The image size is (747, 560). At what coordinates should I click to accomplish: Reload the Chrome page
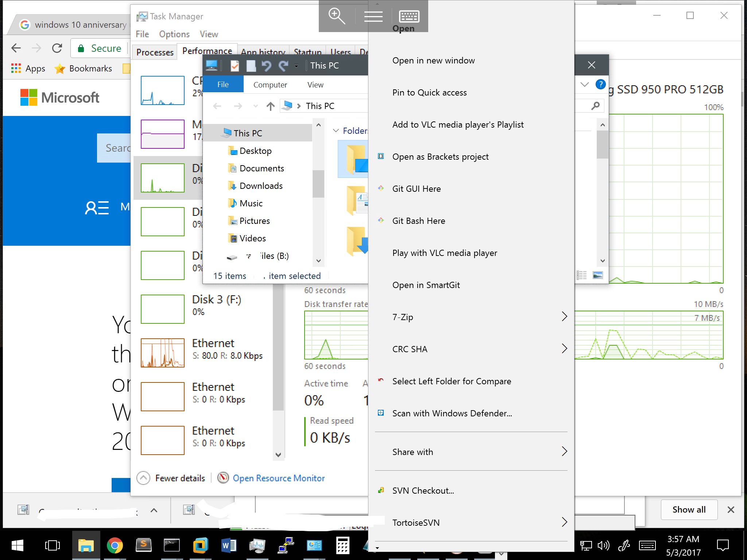[x=57, y=48]
